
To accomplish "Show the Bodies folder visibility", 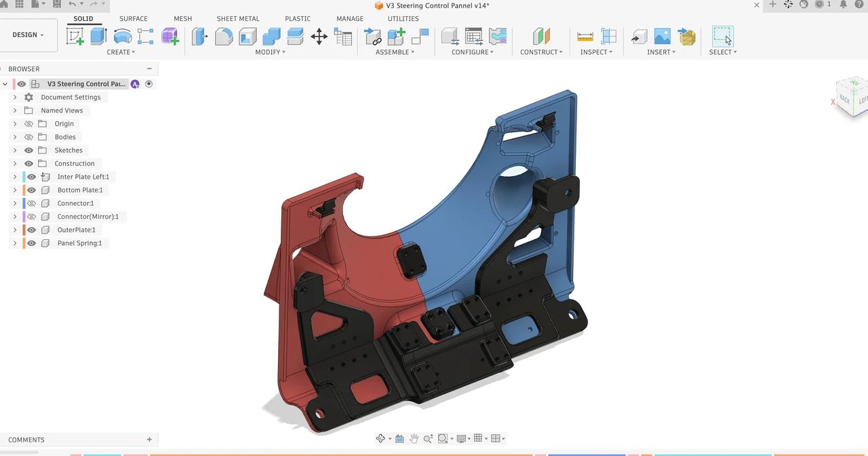I will click(x=28, y=137).
